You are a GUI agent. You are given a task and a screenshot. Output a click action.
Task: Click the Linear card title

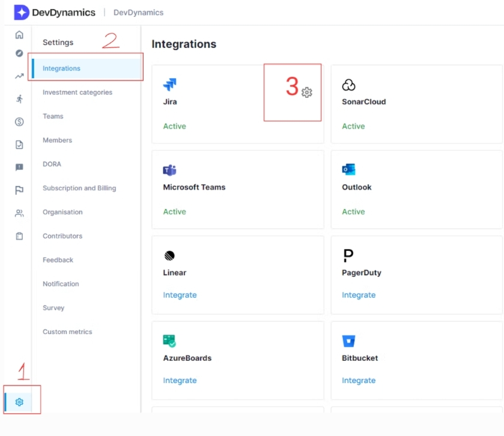pyautogui.click(x=175, y=273)
